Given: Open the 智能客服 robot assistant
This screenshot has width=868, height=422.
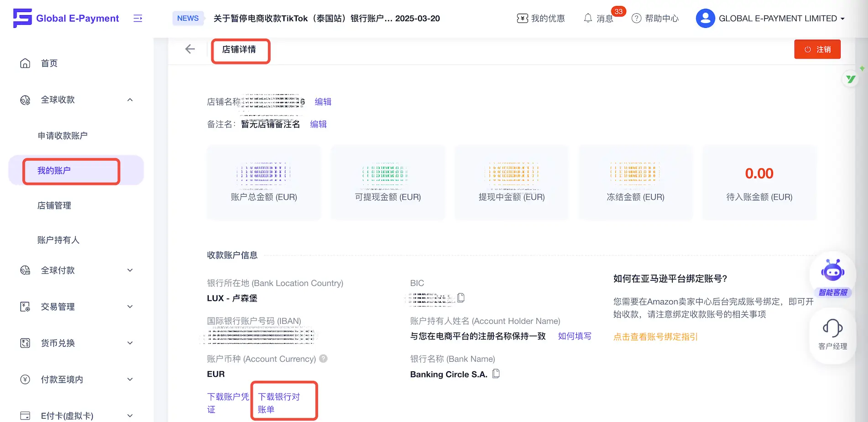Looking at the screenshot, I should pos(833,271).
